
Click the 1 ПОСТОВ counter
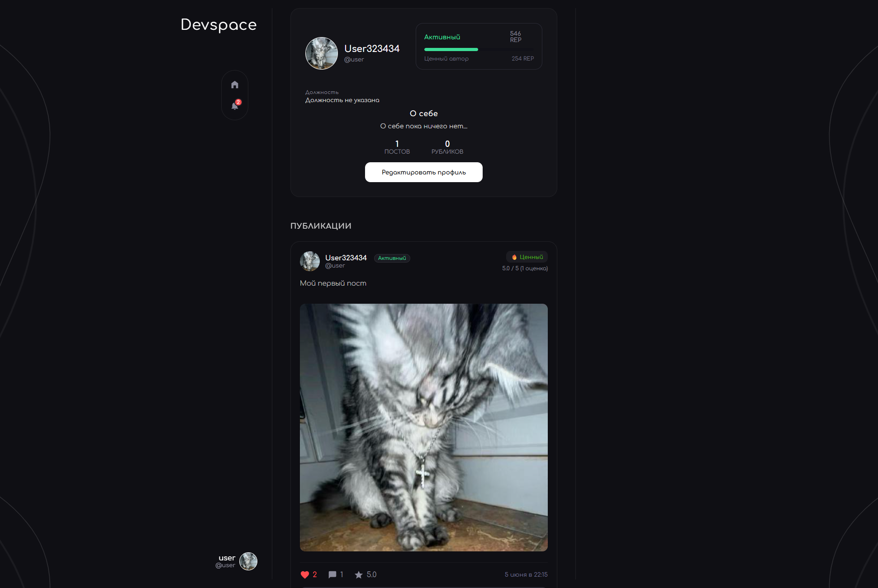[397, 147]
